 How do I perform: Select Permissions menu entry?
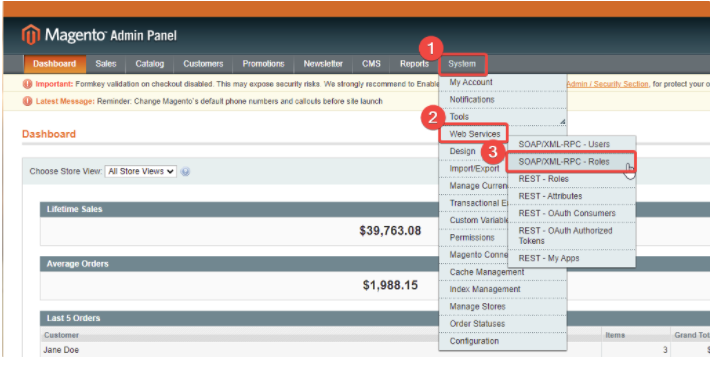point(474,238)
